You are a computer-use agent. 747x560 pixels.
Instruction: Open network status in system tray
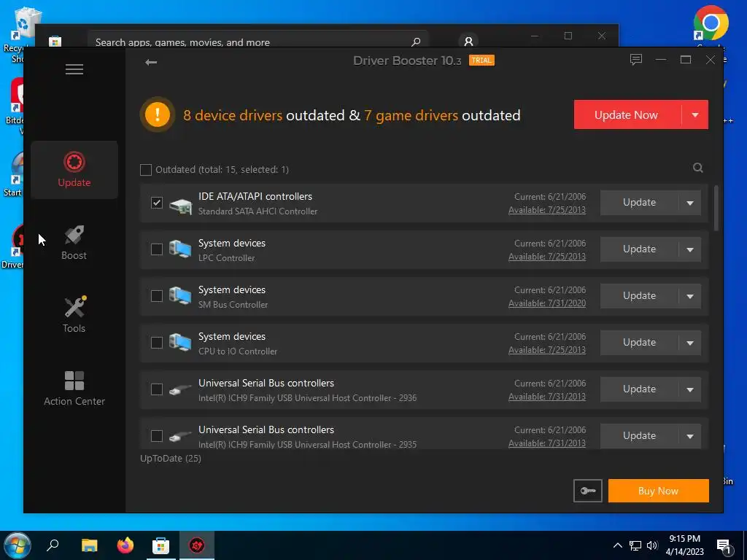635,545
